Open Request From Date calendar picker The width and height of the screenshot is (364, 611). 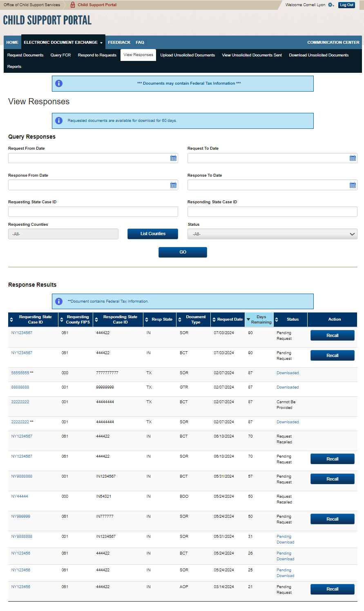click(x=173, y=158)
